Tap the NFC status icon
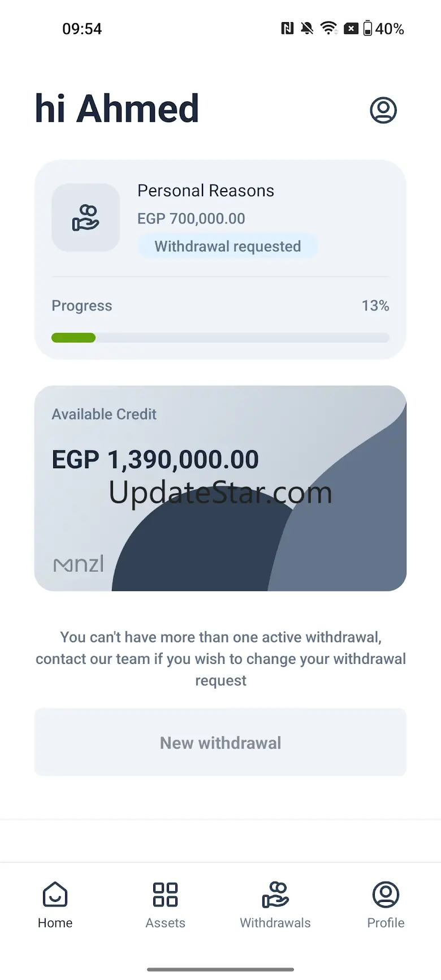 (x=287, y=28)
